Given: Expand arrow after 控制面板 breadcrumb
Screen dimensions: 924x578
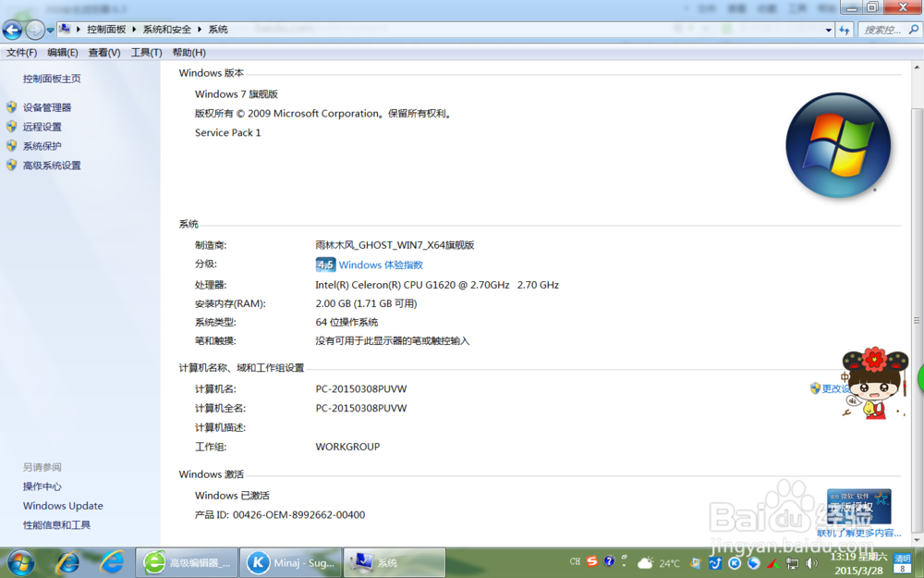Looking at the screenshot, I should 134,29.
